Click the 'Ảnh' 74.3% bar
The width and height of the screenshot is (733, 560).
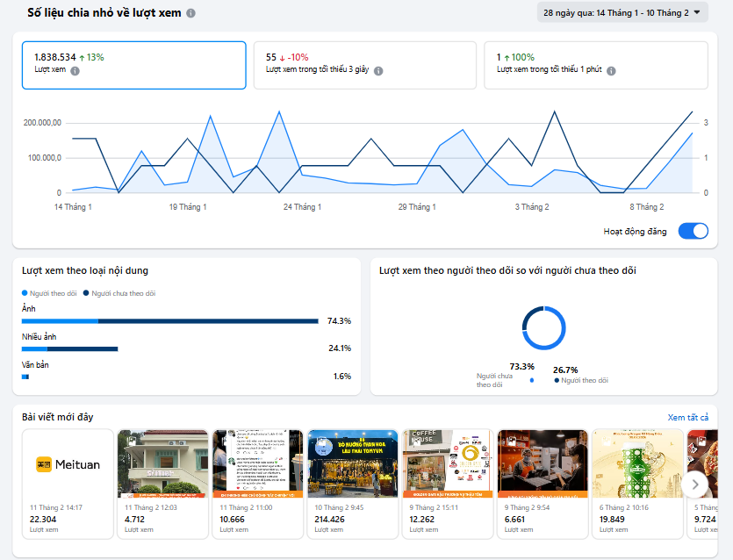coord(169,321)
